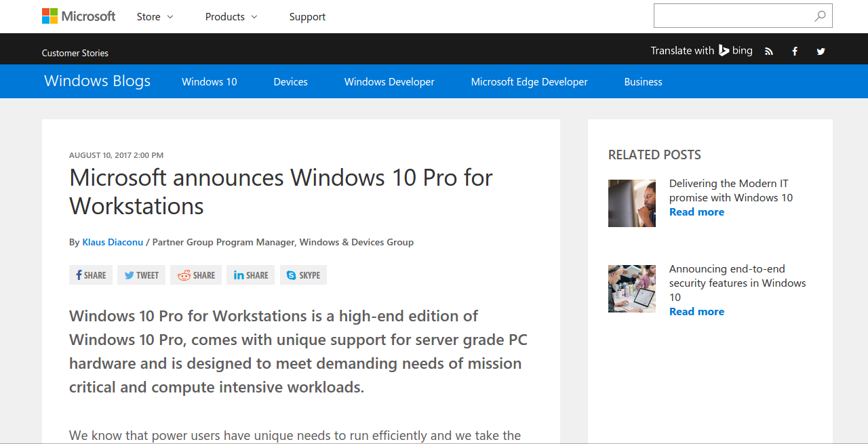Click the RELATED POSTS heading
Viewport: 868px width, 444px height.
click(654, 155)
